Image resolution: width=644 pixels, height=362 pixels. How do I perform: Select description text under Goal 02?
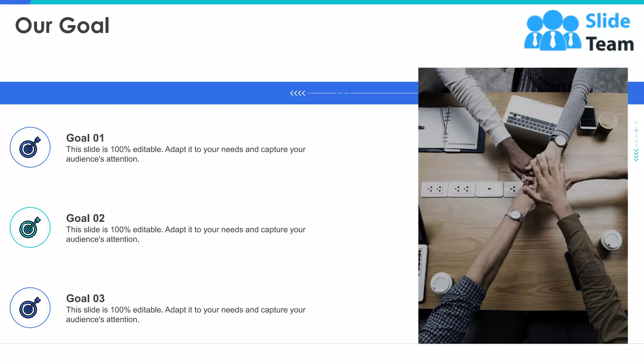(x=186, y=234)
